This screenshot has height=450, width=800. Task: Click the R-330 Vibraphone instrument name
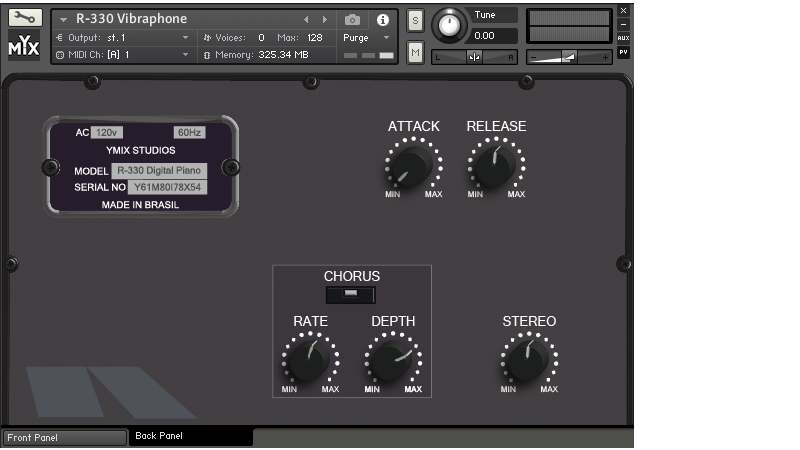[x=132, y=19]
